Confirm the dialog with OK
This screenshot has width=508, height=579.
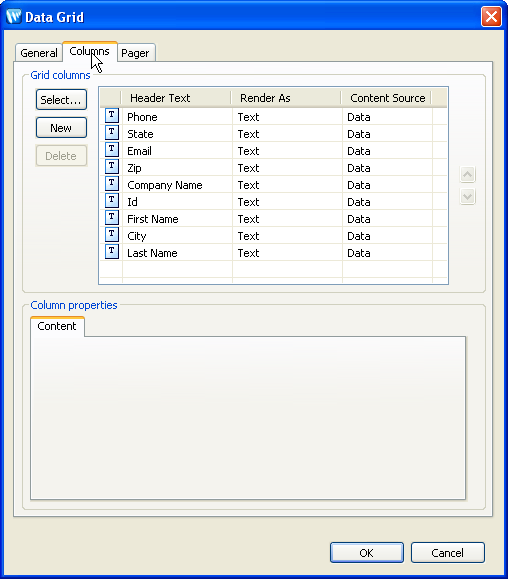click(x=367, y=552)
